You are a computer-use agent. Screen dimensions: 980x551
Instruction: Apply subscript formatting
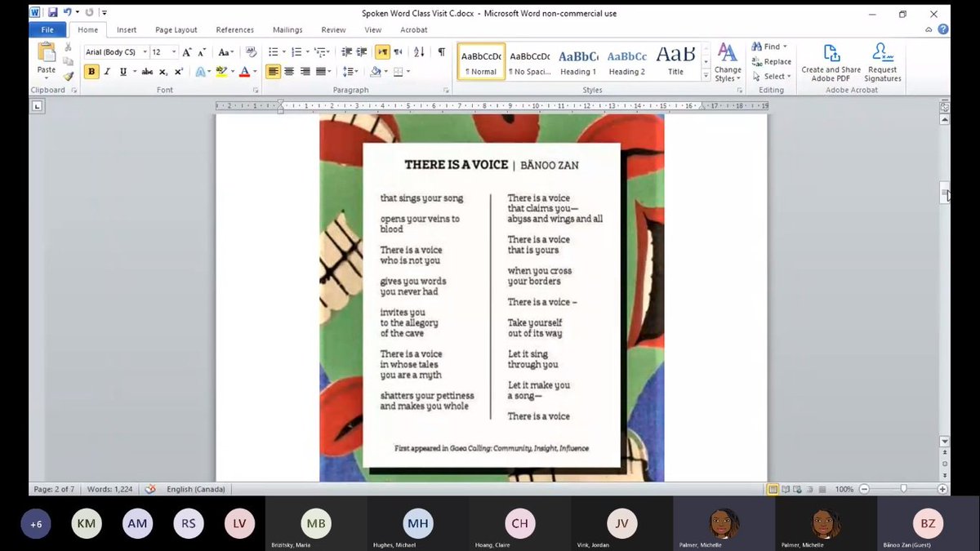[x=163, y=72]
